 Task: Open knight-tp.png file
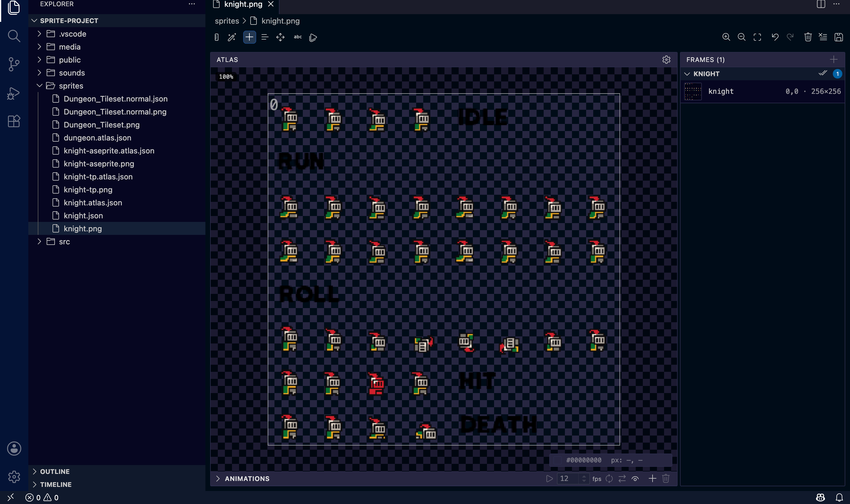pos(117,189)
